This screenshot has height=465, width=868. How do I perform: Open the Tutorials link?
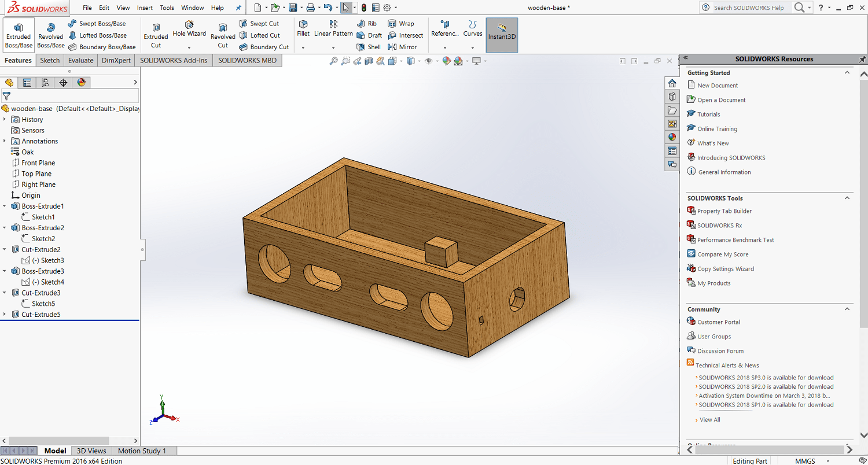click(709, 115)
